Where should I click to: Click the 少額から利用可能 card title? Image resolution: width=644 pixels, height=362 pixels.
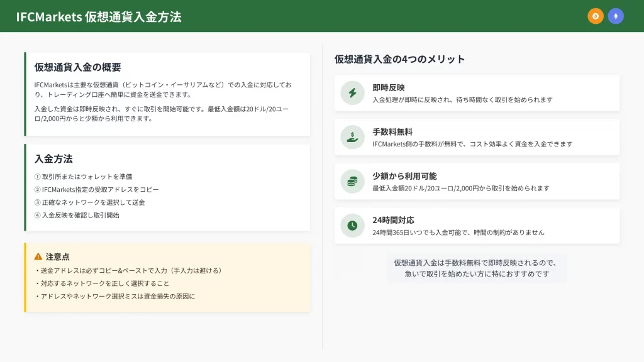click(404, 176)
